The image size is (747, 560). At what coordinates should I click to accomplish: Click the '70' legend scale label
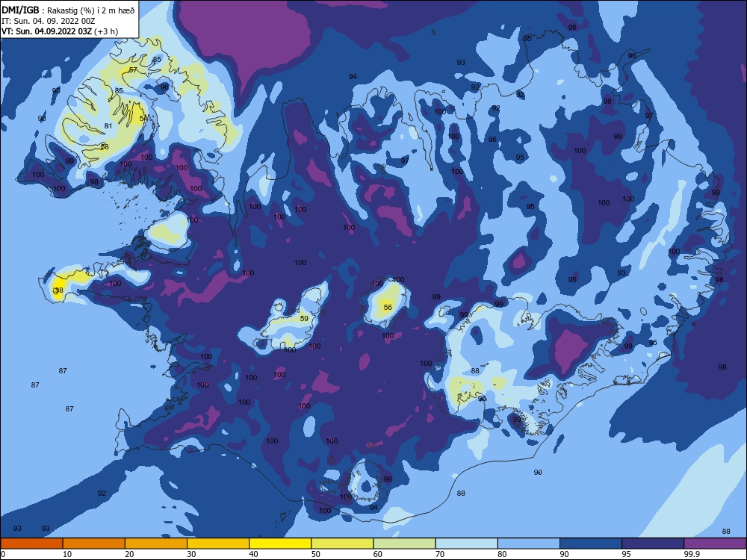(x=440, y=554)
